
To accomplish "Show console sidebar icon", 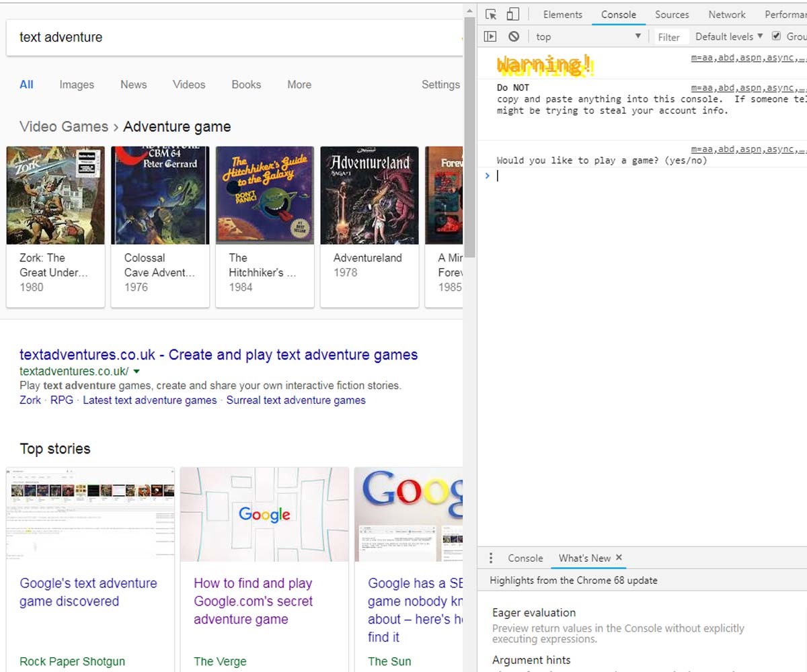I will 490,36.
